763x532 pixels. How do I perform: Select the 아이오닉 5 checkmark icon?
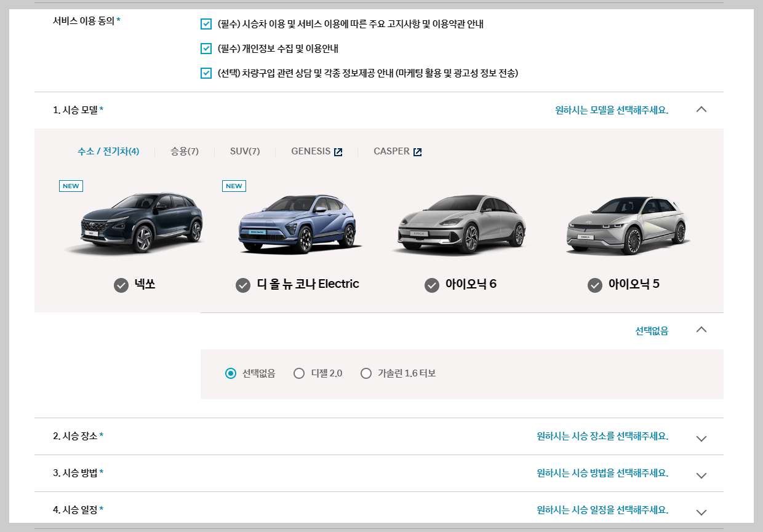point(594,285)
